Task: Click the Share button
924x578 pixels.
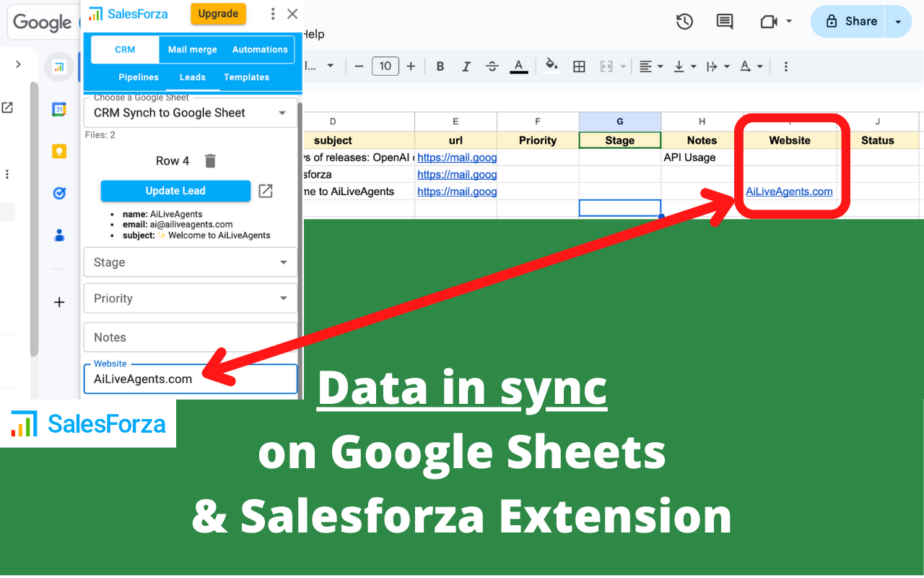Action: coord(850,22)
